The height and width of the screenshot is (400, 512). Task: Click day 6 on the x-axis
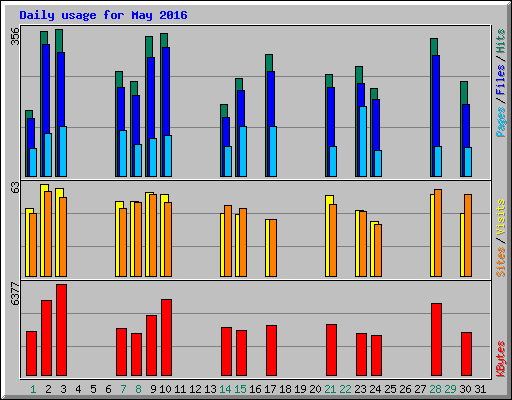[108, 389]
